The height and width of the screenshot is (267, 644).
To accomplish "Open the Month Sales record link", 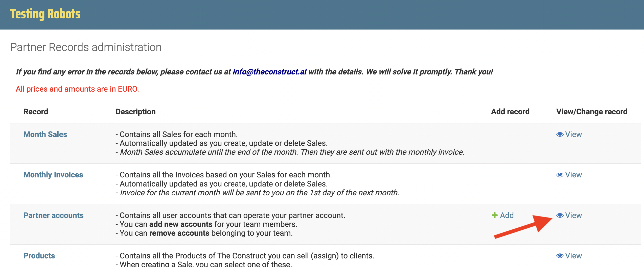I will tap(45, 134).
